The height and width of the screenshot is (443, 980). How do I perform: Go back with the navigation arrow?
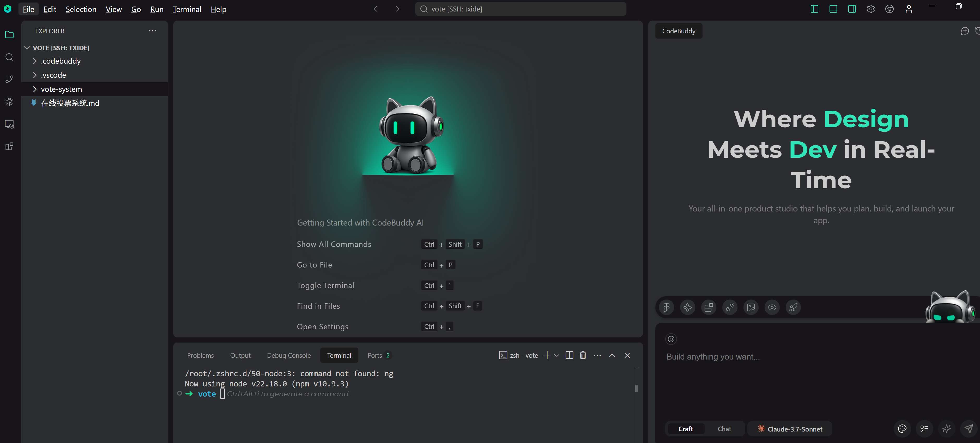pyautogui.click(x=376, y=9)
